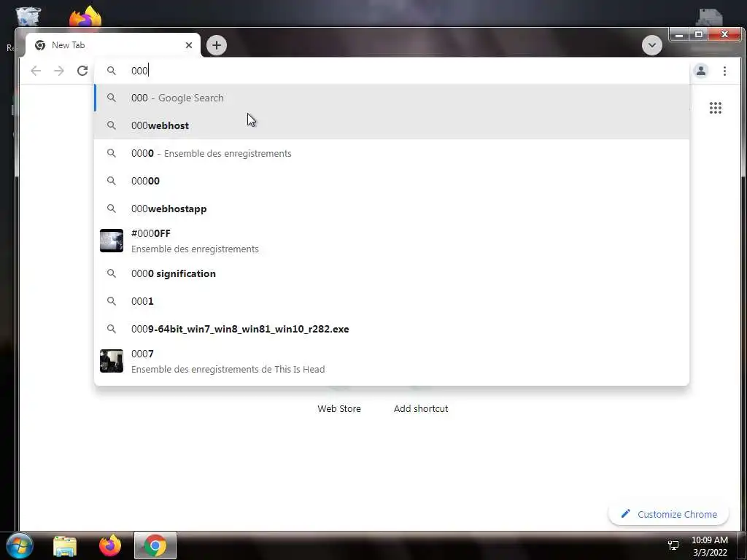
Task: Choose '000 - Google Search' suggestion
Action: pos(392,98)
